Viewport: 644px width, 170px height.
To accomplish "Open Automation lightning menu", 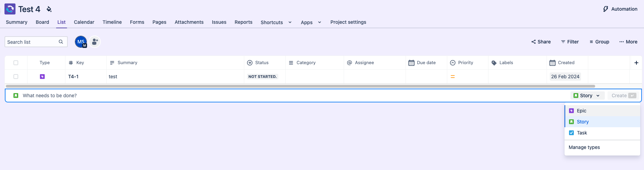I will tap(620, 9).
